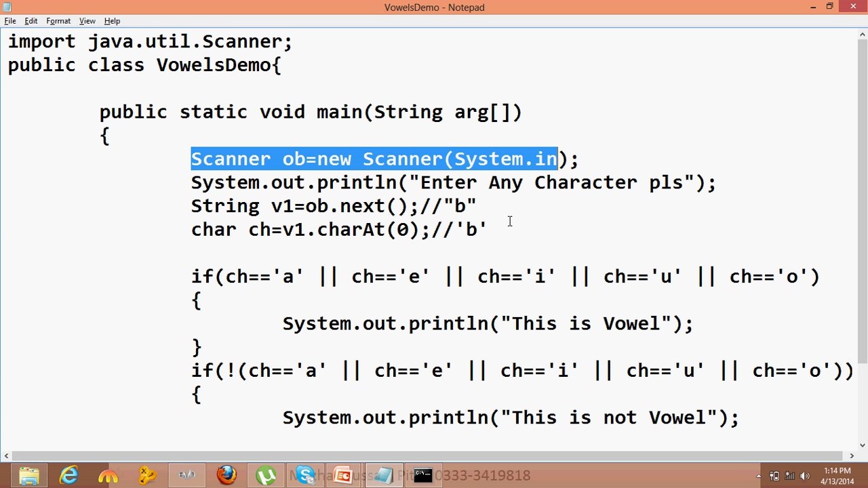Click on 'public class VowelsDemo{' text
The height and width of the screenshot is (488, 868).
coord(144,66)
